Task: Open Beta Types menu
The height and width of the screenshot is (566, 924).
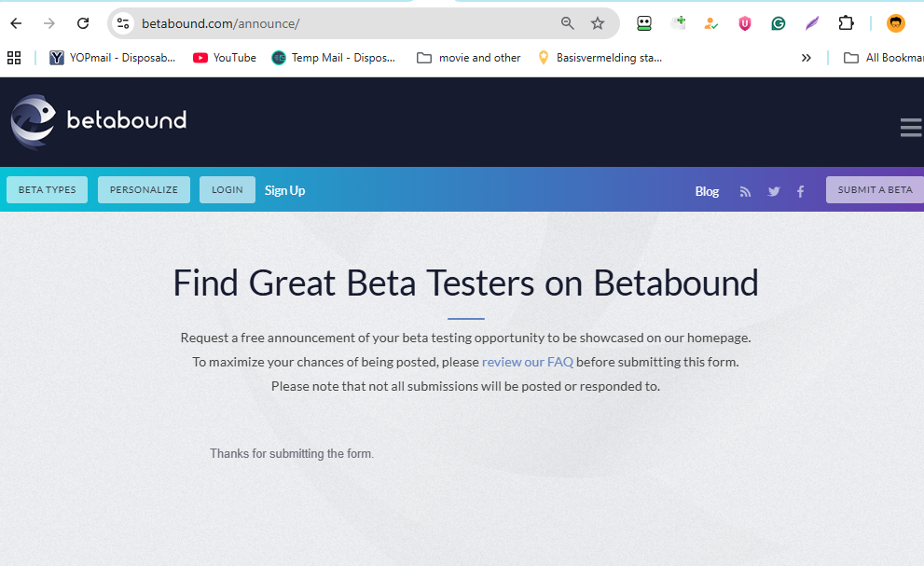Action: point(47,190)
